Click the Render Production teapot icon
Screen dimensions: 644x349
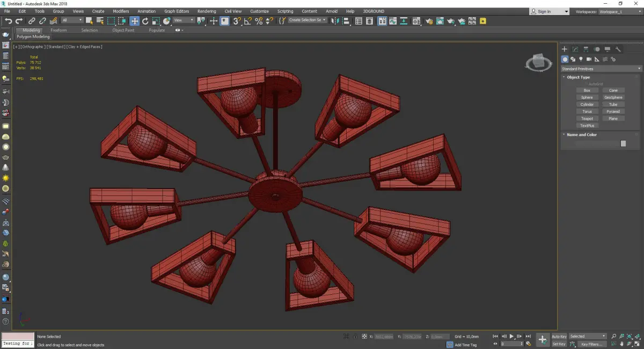coord(451,21)
